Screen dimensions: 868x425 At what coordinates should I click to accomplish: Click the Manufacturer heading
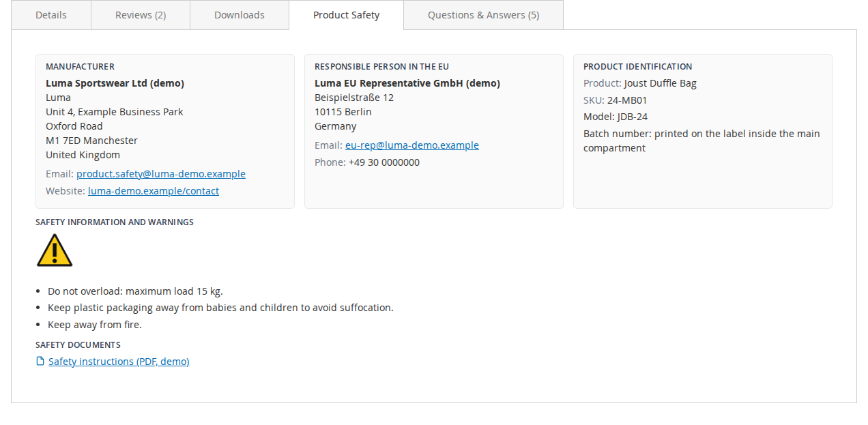(x=80, y=67)
